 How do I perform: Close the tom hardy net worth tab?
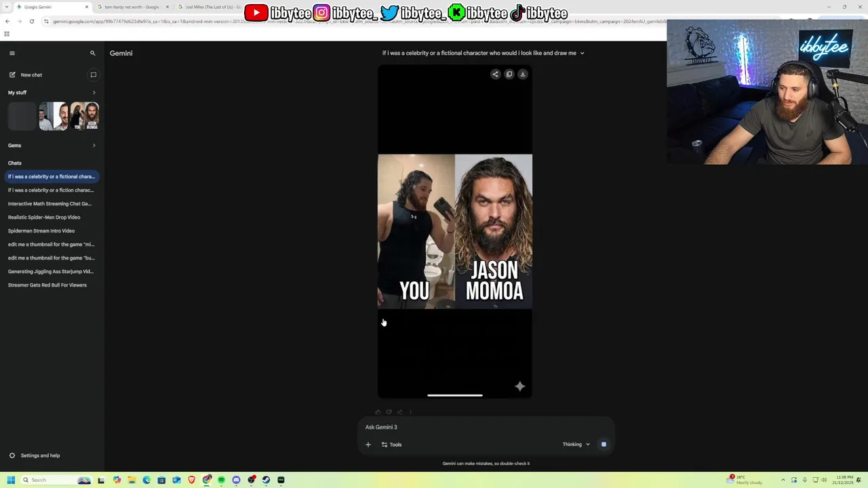pos(167,7)
